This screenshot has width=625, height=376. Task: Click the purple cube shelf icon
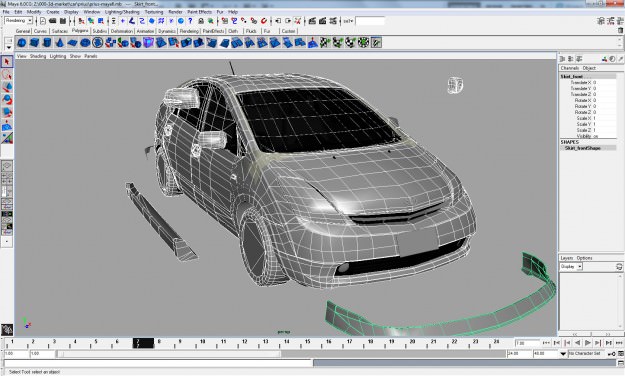148,42
